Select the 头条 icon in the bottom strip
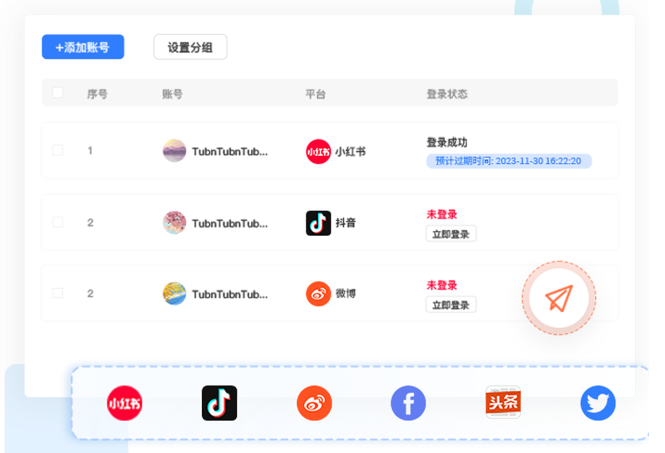This screenshot has height=453, width=665. [x=503, y=402]
